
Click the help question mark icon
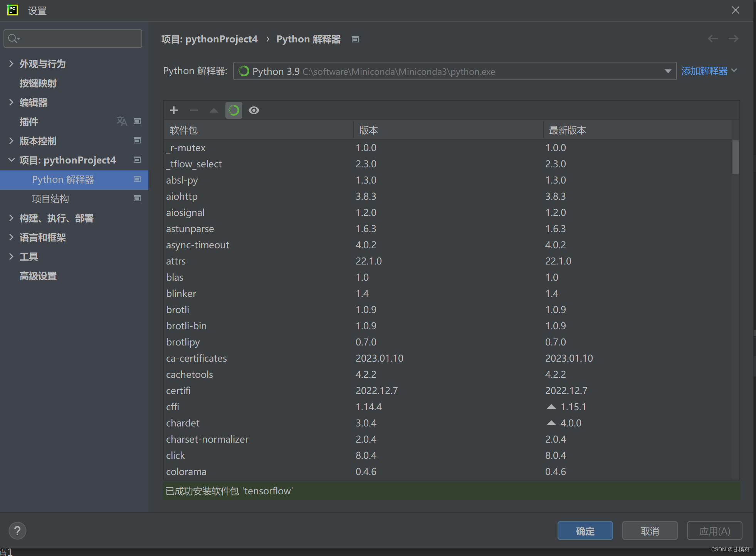(x=17, y=531)
